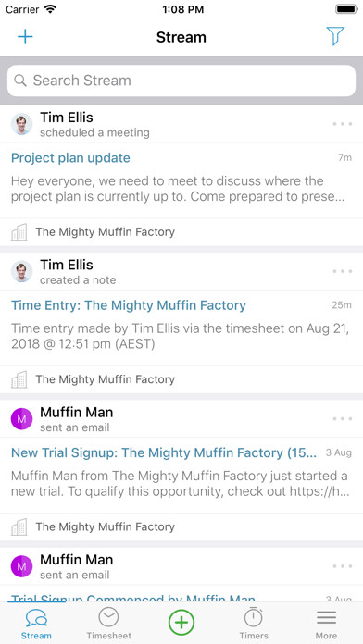This screenshot has height=644, width=363.
Task: Tap Tim Ellis avatar on meeting post
Action: [x=22, y=124]
